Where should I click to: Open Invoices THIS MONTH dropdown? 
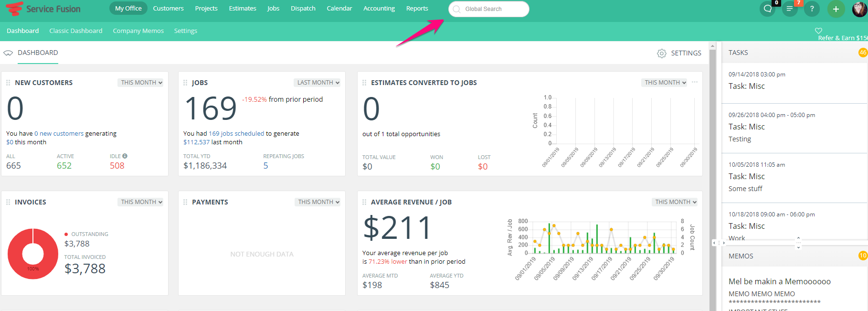tap(141, 202)
